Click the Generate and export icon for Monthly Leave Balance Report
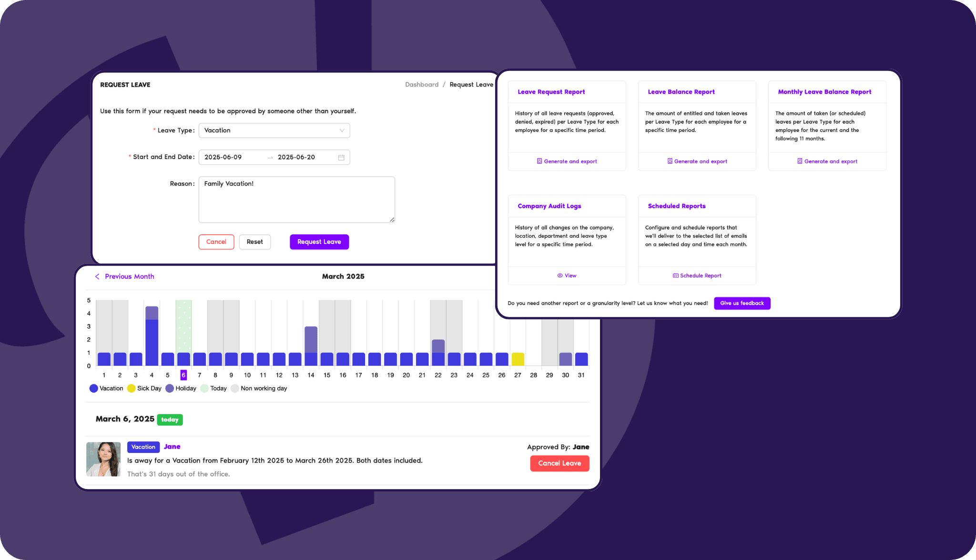 800,161
